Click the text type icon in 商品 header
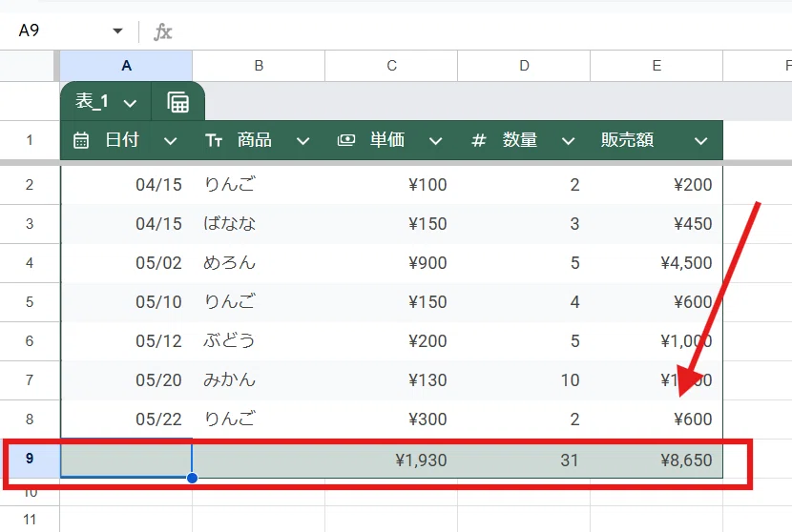This screenshot has width=792, height=532. 214,141
